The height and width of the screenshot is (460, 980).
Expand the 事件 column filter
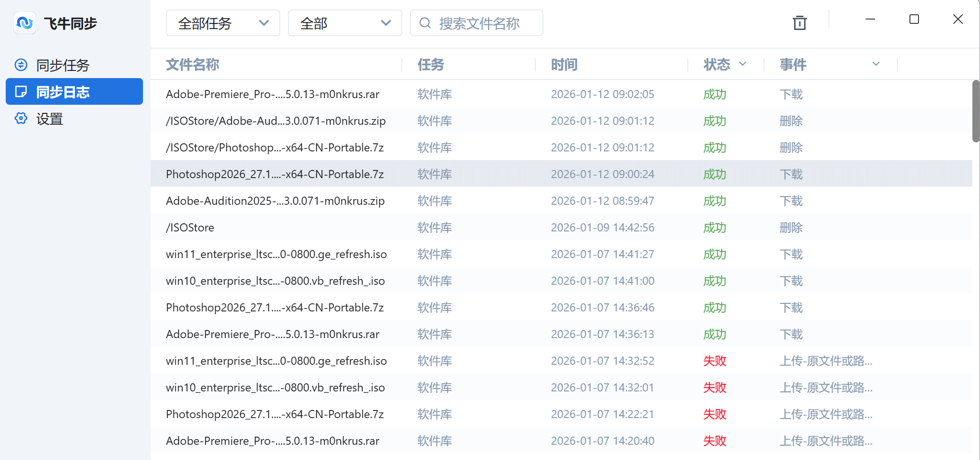coord(876,63)
